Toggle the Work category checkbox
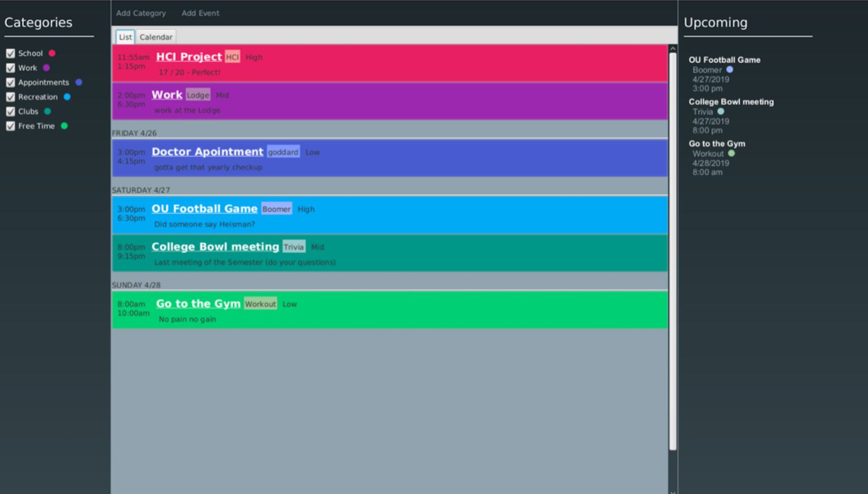The image size is (868, 494). (10, 68)
